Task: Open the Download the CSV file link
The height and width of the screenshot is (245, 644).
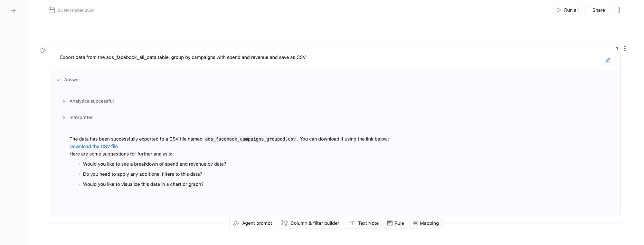Action: pyautogui.click(x=94, y=146)
